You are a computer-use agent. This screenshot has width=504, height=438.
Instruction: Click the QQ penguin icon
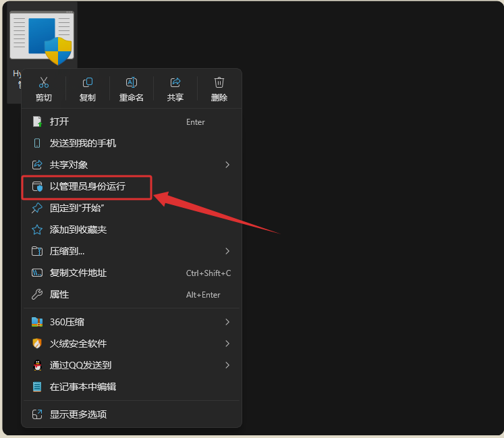pos(37,365)
